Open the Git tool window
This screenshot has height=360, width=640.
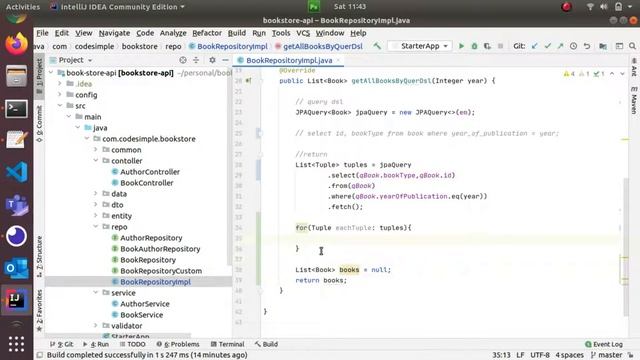click(61, 344)
